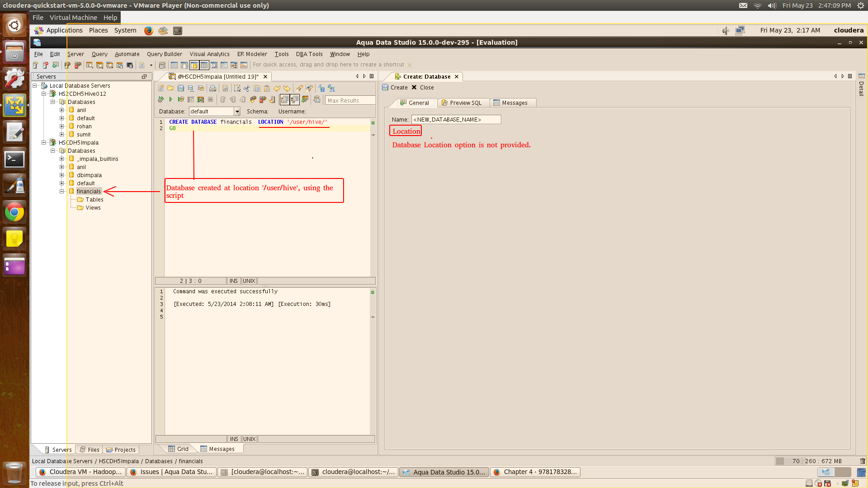Click the highlighter marker icon in query toolbar

(299, 88)
